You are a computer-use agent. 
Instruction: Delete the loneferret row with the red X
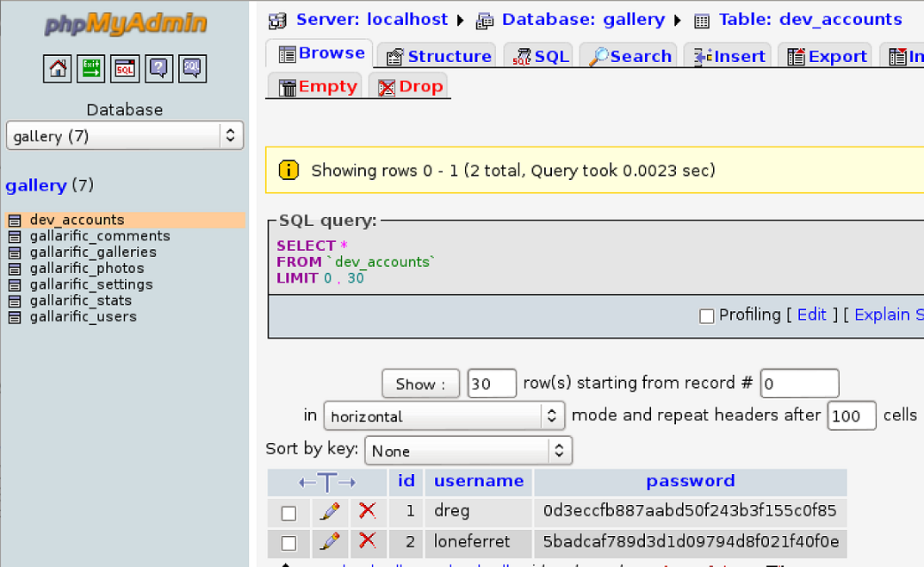point(368,540)
